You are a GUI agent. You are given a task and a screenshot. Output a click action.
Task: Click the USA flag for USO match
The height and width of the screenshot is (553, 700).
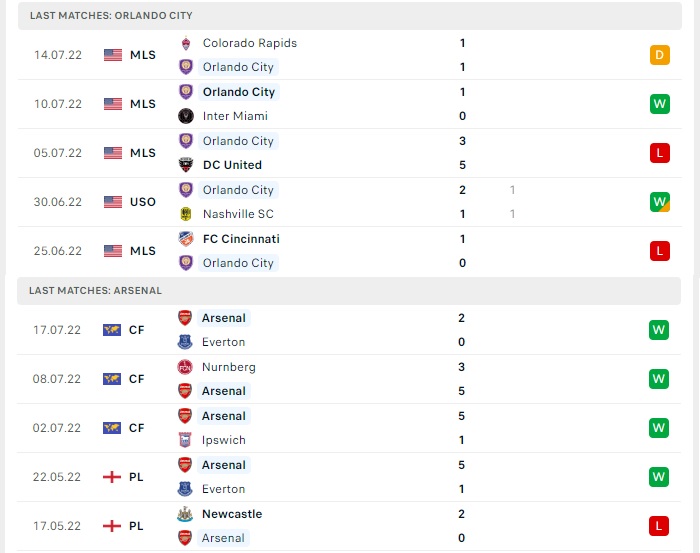click(113, 202)
